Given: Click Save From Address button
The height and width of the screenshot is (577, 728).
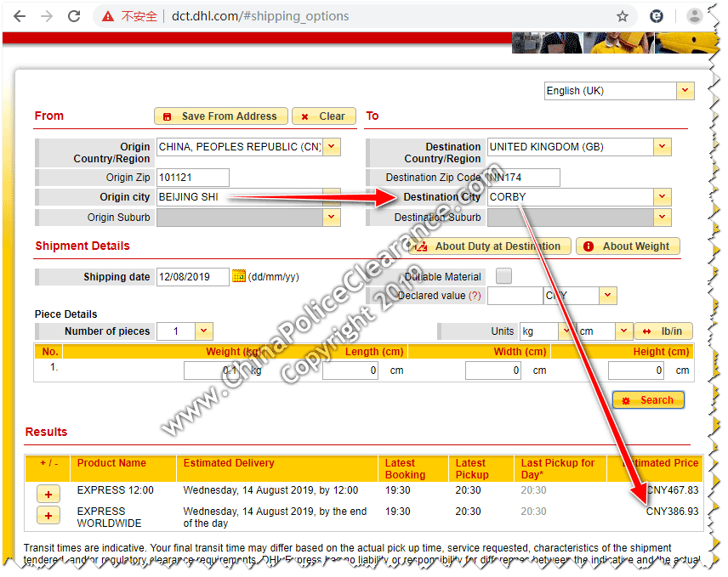Looking at the screenshot, I should point(221,116).
